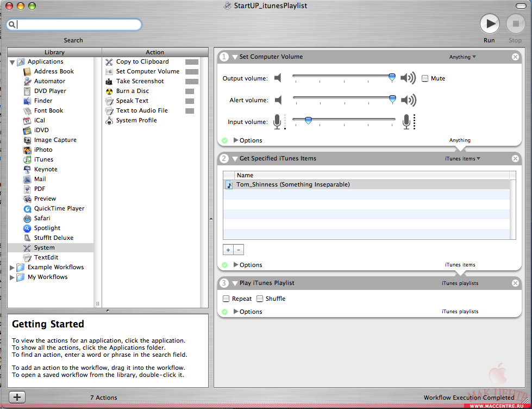532x409 pixels.
Task: Select the Preview icon
Action: (27, 199)
